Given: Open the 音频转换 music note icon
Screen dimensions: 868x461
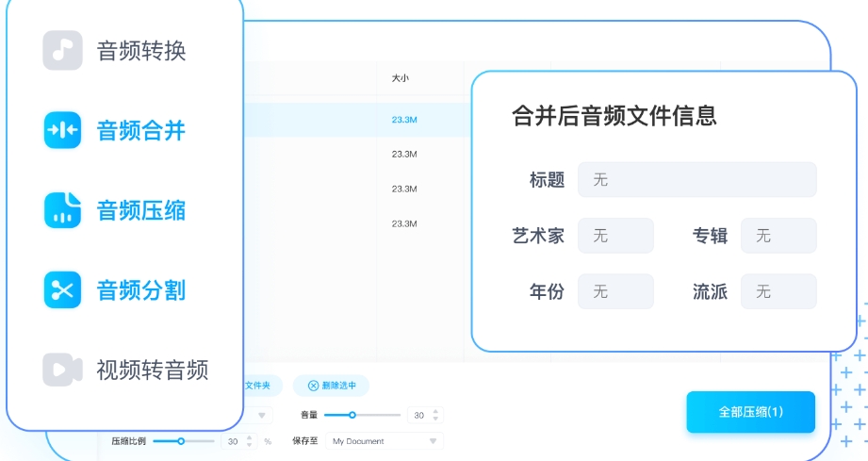Looking at the screenshot, I should click(x=62, y=50).
